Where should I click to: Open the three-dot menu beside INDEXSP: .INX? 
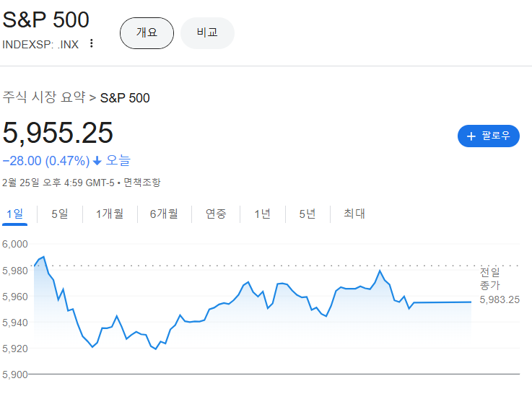(x=91, y=43)
